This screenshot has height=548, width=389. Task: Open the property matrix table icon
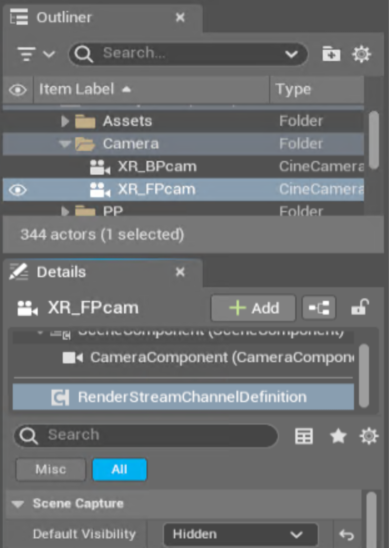[x=304, y=436]
